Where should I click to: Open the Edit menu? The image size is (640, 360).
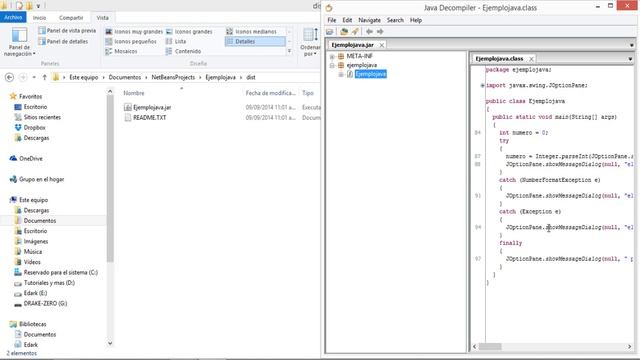(x=347, y=20)
